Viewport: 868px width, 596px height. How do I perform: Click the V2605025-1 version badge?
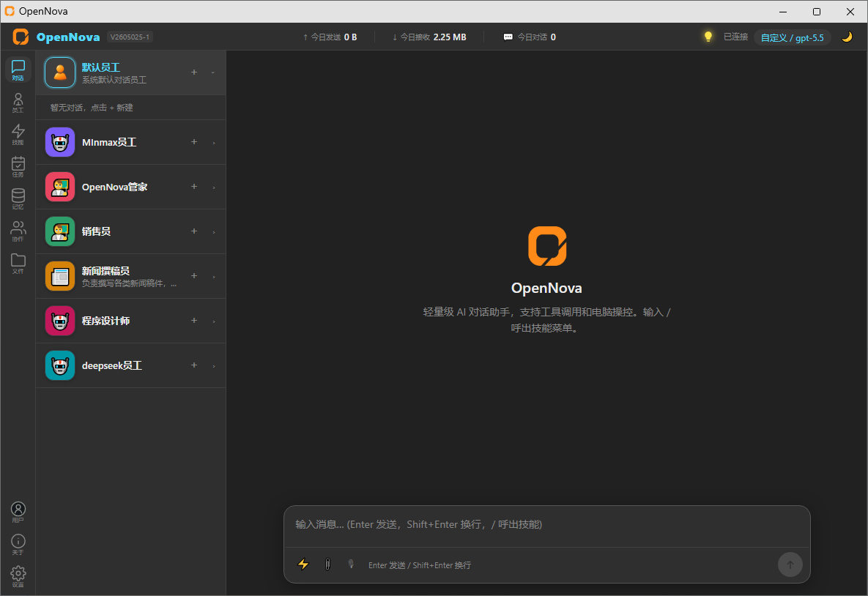[130, 37]
